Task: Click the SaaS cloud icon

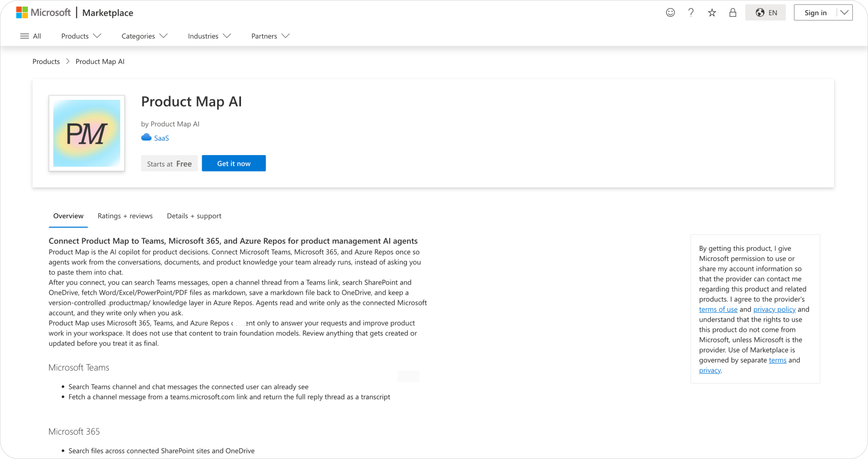Action: coord(146,137)
